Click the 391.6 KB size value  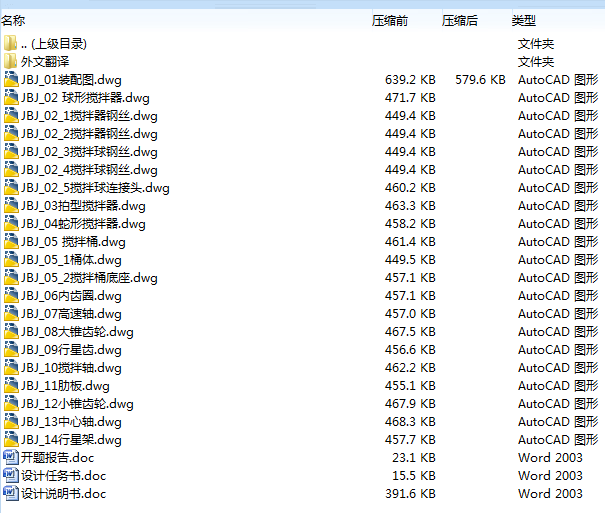pyautogui.click(x=410, y=494)
